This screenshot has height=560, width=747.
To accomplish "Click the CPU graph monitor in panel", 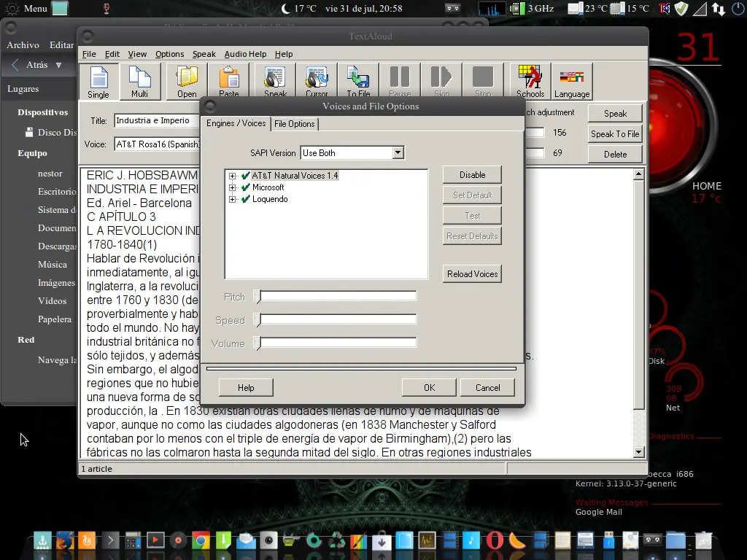I will 491,9.
